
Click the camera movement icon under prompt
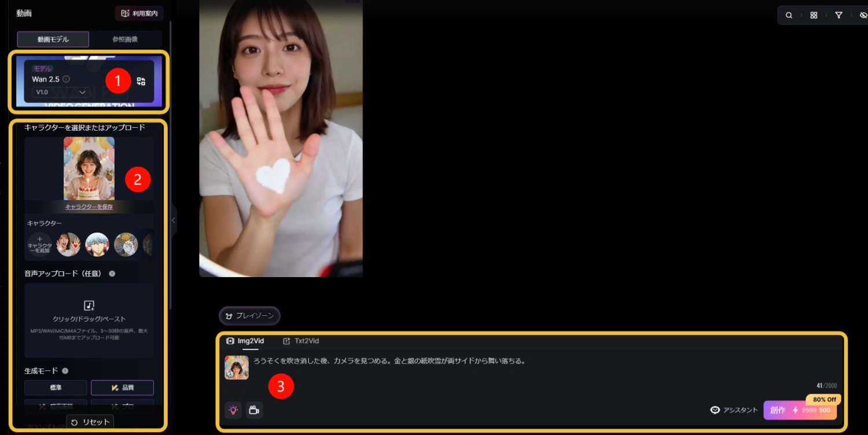coord(254,410)
